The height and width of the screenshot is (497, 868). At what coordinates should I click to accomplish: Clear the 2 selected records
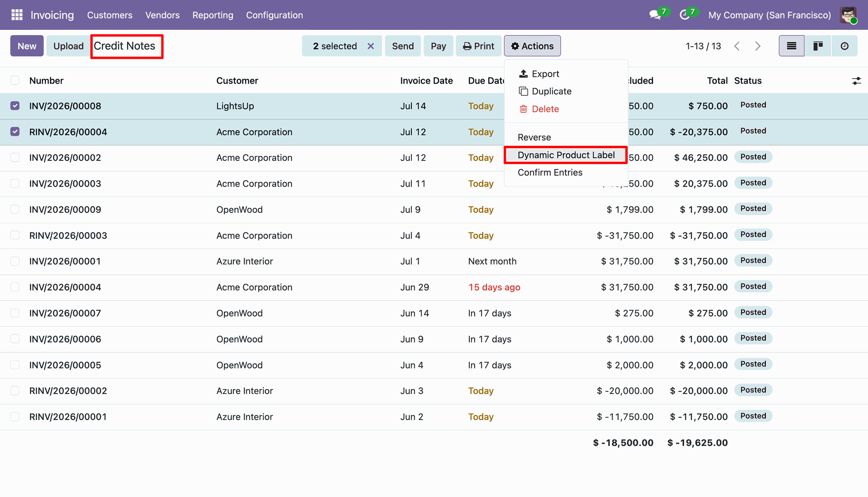[371, 46]
